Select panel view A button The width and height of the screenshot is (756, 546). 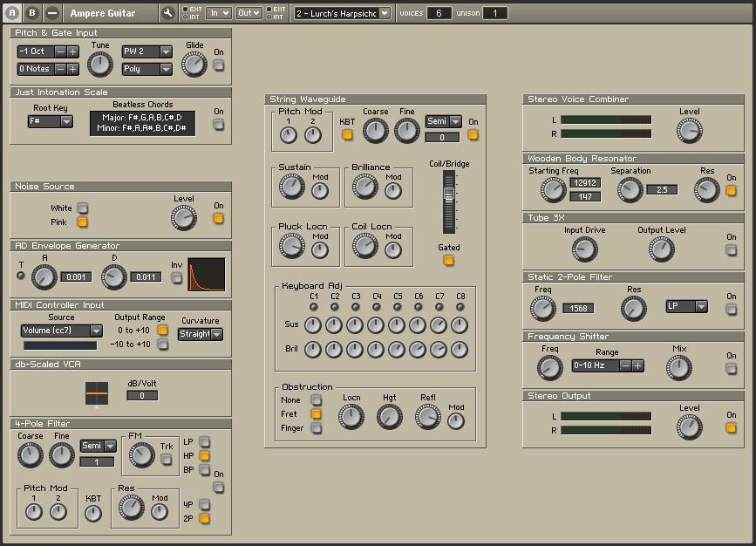tap(14, 13)
